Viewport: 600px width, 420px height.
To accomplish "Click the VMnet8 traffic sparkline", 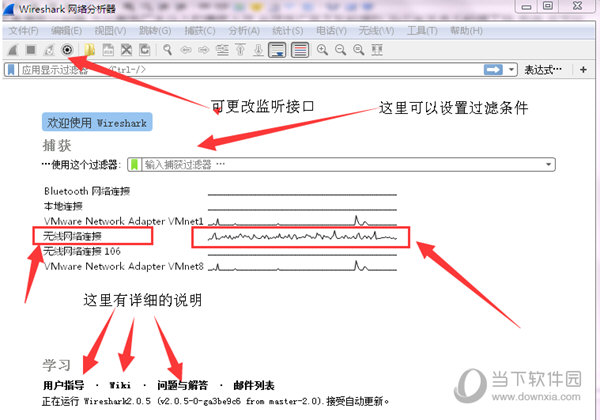I will [302, 266].
